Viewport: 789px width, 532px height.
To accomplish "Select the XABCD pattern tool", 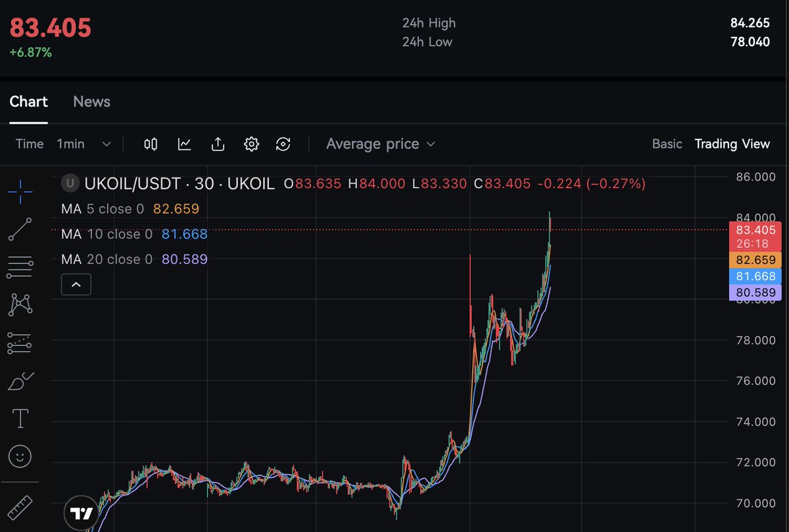I will (20, 304).
